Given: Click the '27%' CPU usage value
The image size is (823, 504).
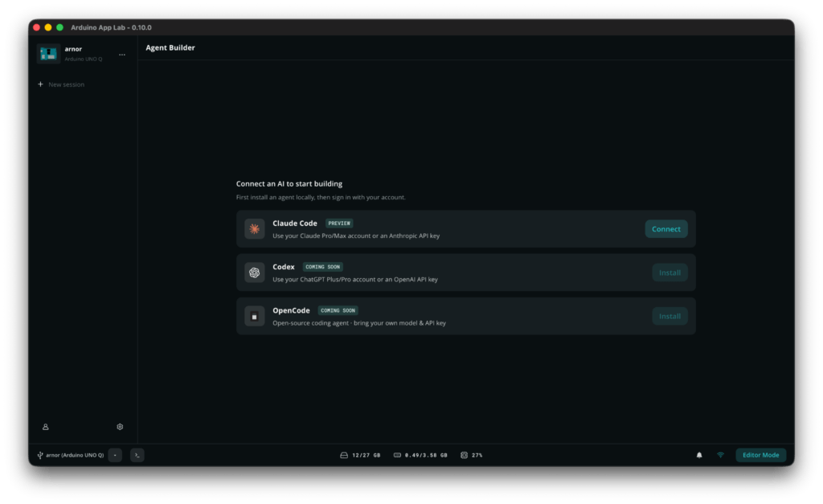Looking at the screenshot, I should [477, 455].
